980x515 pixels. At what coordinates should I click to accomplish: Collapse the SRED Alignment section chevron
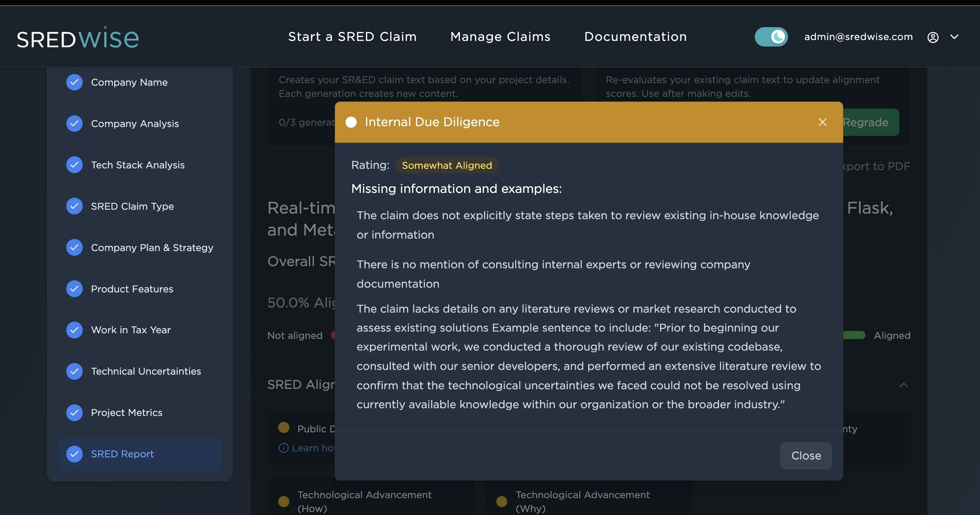(x=903, y=385)
